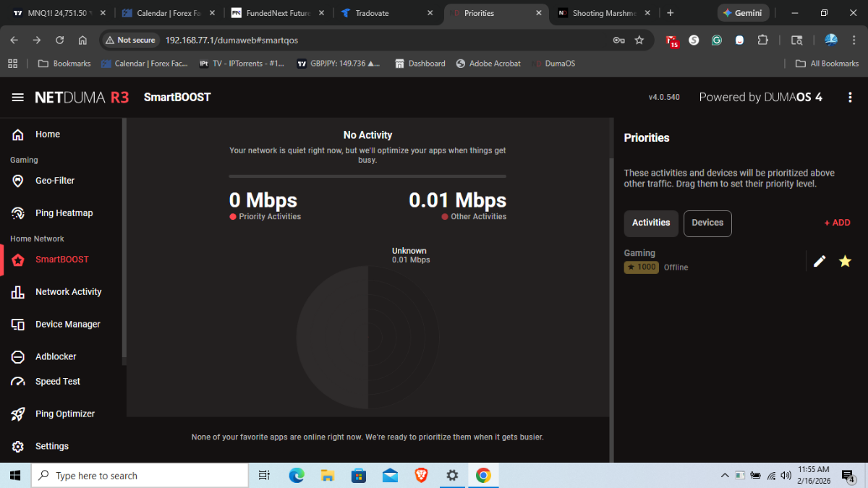Click the + ADD button
This screenshot has height=488, width=868.
point(837,223)
